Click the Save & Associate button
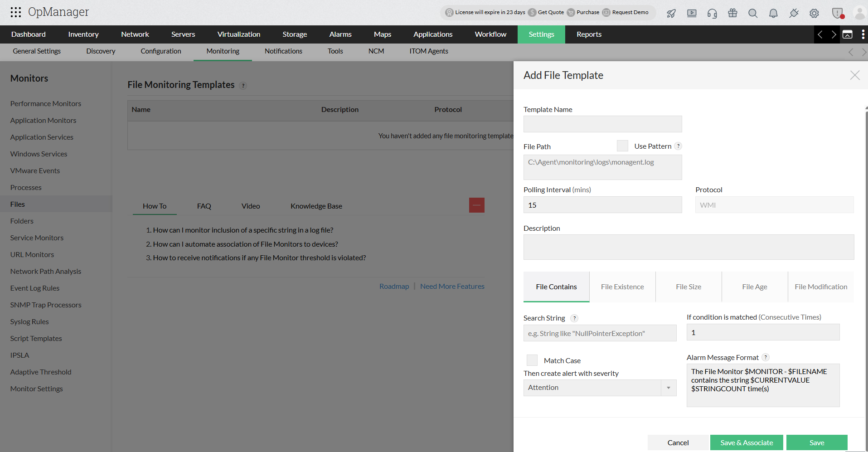 [x=747, y=442]
